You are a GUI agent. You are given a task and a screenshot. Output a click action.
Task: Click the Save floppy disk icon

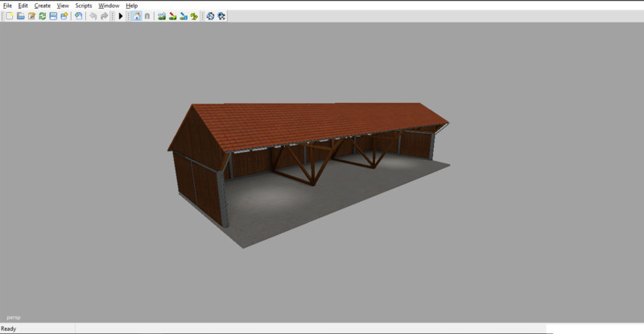pyautogui.click(x=53, y=16)
